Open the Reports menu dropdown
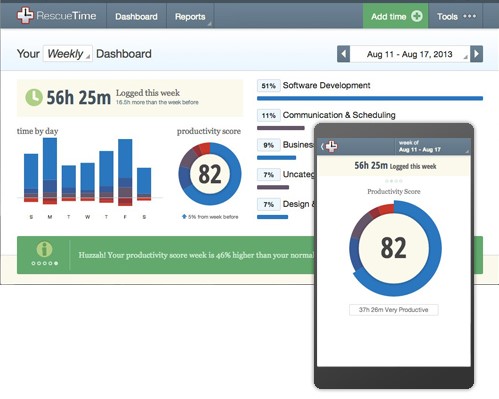This screenshot has width=499, height=399. 190,16
